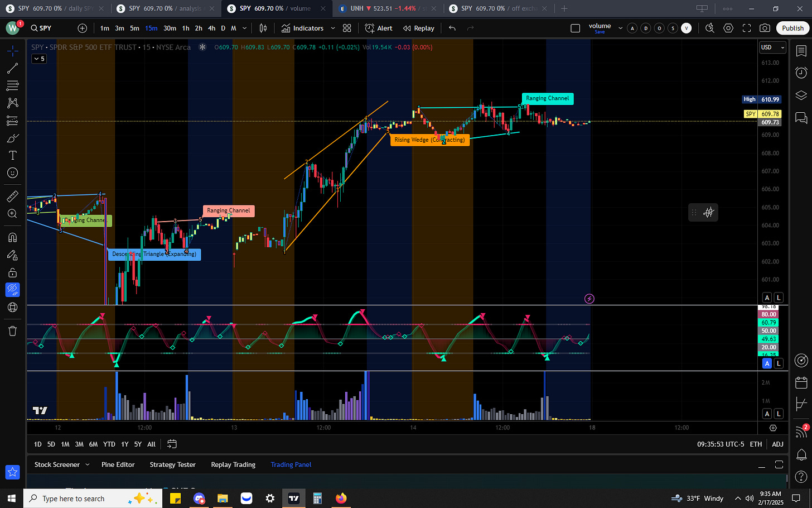Toggle lock all drawings
Image resolution: width=812 pixels, height=508 pixels.
pyautogui.click(x=12, y=272)
